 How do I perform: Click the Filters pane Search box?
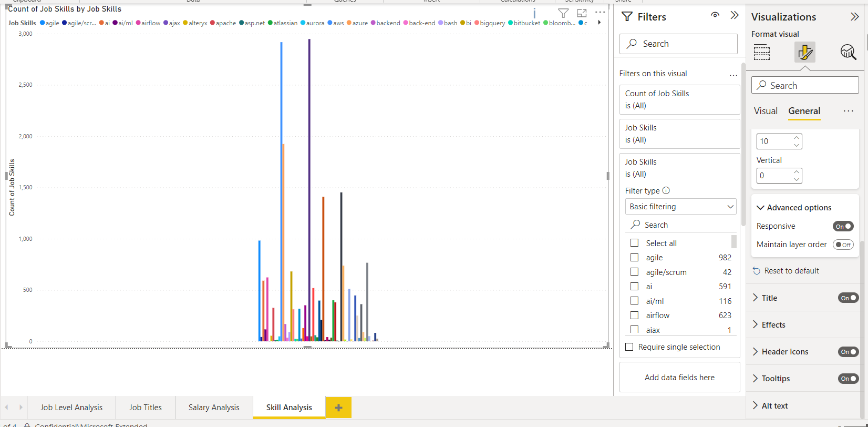pyautogui.click(x=678, y=44)
